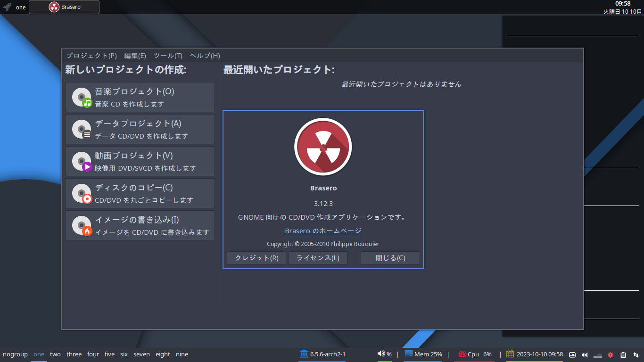Click the 6.5.6-arch2-1 kernel text

coord(328,354)
